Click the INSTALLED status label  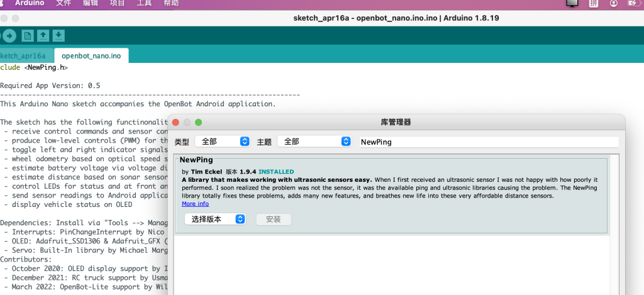(276, 172)
